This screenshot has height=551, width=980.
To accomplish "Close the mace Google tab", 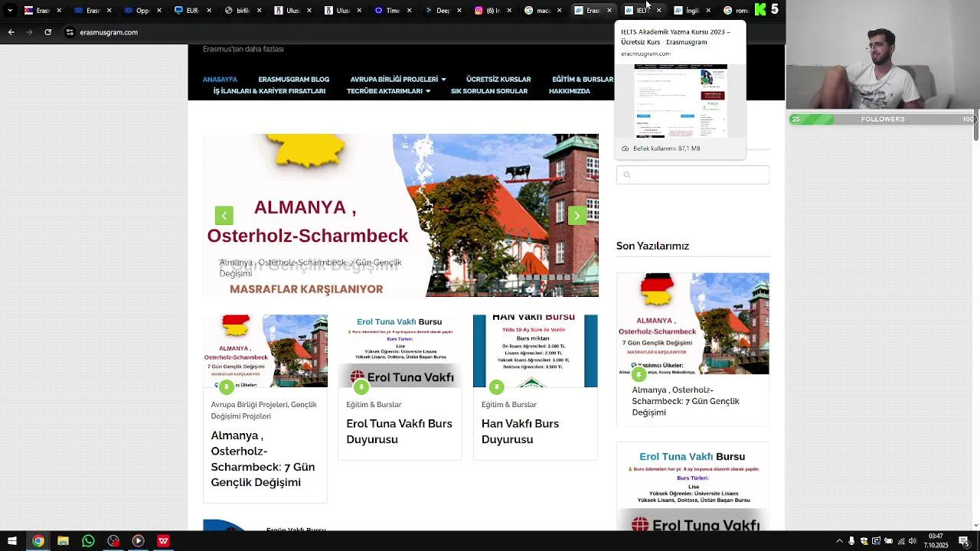I will pyautogui.click(x=559, y=11).
